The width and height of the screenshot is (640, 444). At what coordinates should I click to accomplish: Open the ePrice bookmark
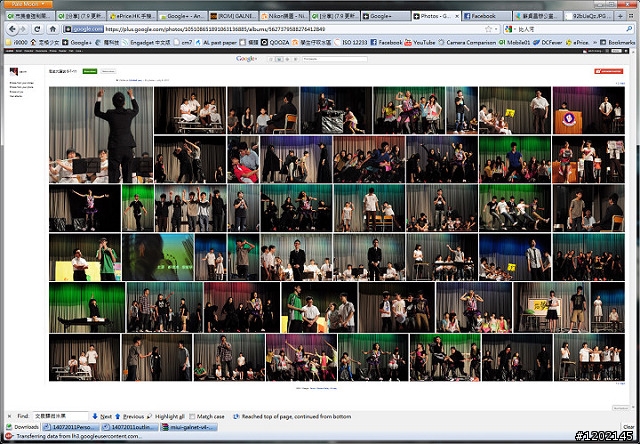577,42
